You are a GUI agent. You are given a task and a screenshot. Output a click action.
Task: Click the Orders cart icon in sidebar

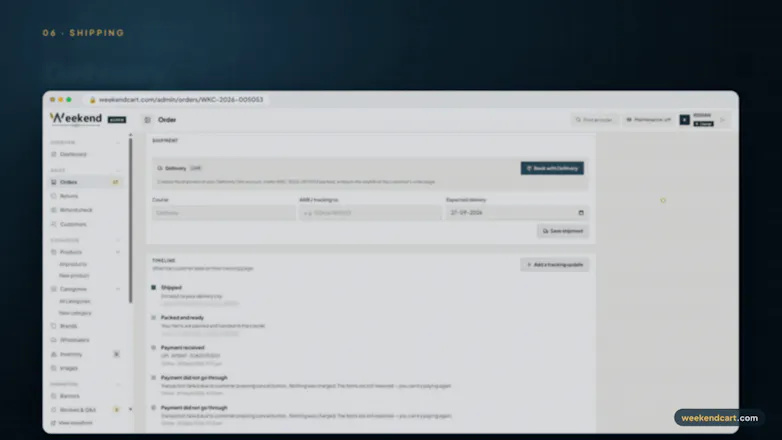(54, 182)
